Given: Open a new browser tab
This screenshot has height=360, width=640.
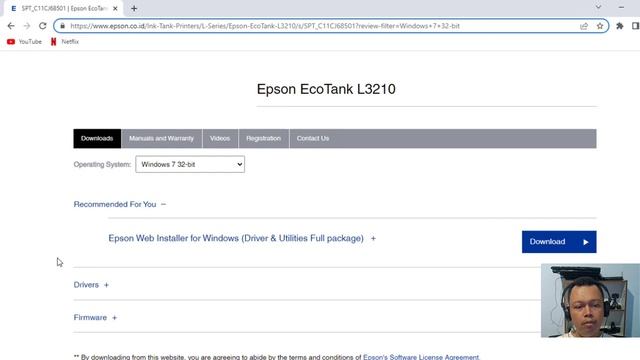Looking at the screenshot, I should click(134, 8).
